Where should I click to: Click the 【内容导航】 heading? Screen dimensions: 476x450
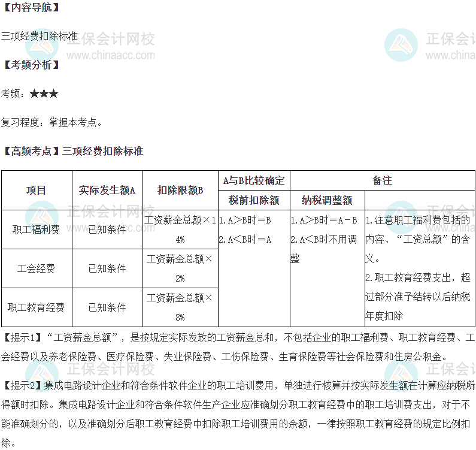coord(31,7)
